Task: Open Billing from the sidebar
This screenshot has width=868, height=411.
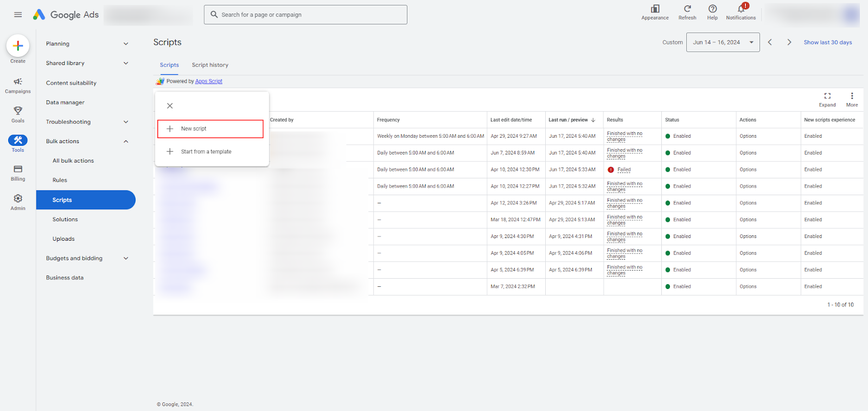Action: pyautogui.click(x=18, y=173)
